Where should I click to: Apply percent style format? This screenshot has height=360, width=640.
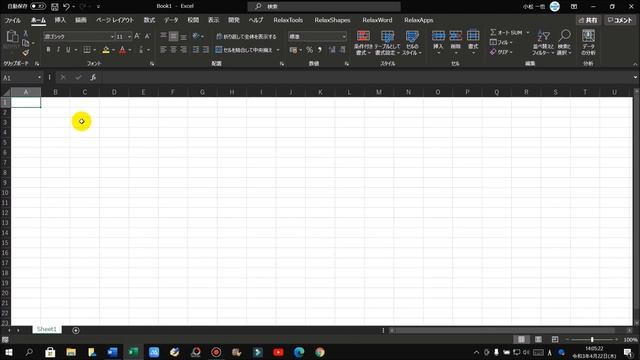point(309,50)
